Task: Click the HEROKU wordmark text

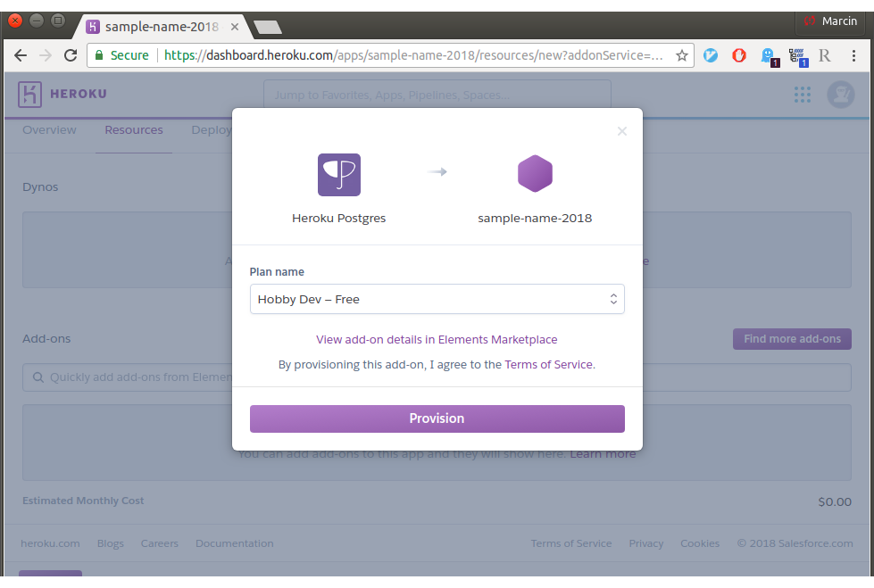Action: [79, 95]
